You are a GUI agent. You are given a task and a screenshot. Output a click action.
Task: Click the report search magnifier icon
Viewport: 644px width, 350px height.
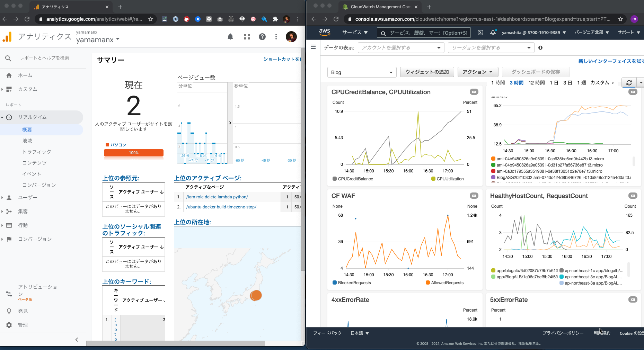(x=8, y=58)
